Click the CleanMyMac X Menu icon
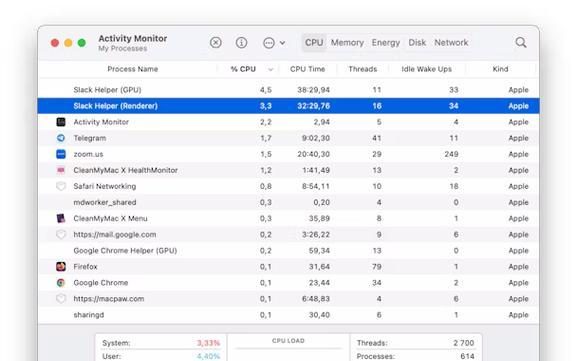 (x=61, y=218)
